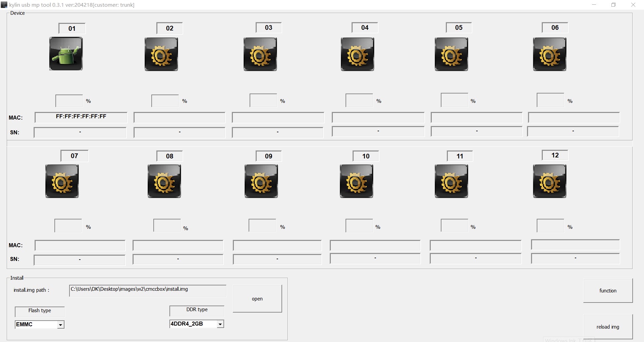Click the gear icon under device 07
644x342 pixels.
click(62, 181)
